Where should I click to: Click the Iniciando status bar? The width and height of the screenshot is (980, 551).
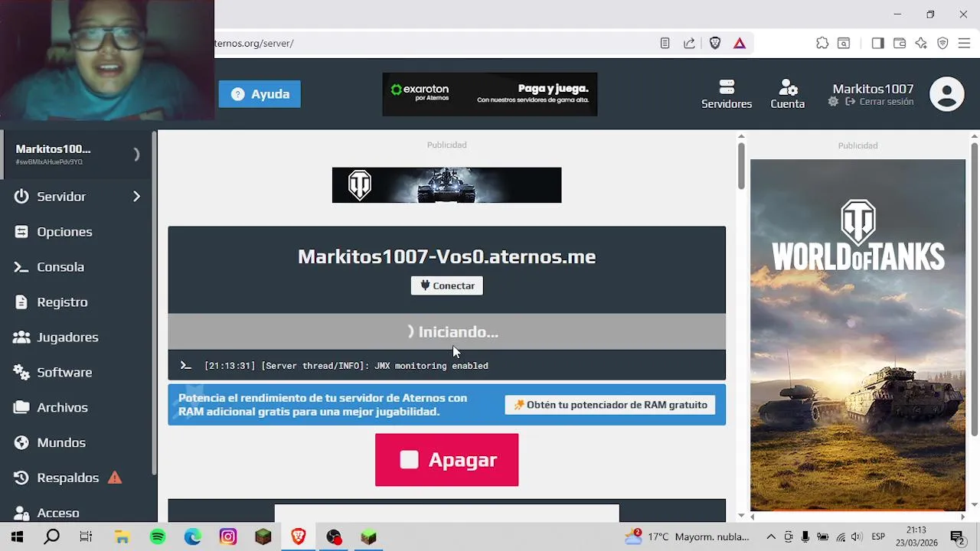tap(447, 332)
